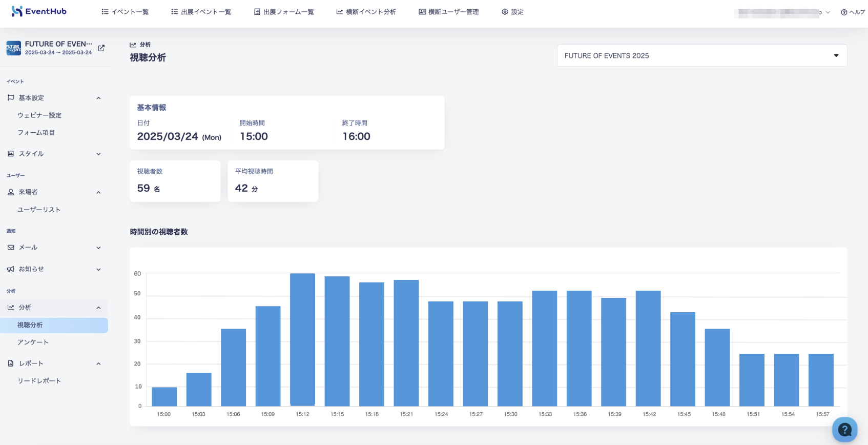Click the 時間別の視聴者数 chart heading
This screenshot has height=445, width=868.
[x=159, y=232]
